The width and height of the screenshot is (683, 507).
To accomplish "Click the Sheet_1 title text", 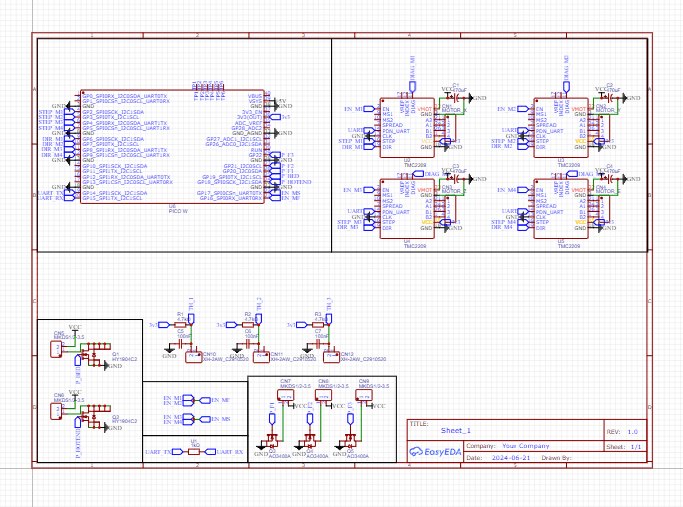I will 456,430.
